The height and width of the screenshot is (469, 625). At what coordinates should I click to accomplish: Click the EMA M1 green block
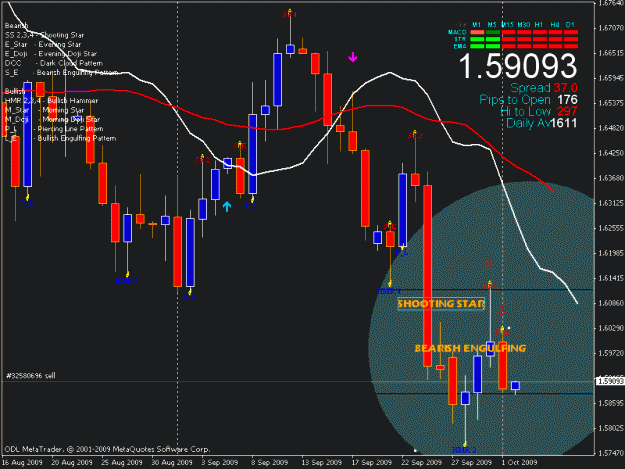[x=477, y=46]
